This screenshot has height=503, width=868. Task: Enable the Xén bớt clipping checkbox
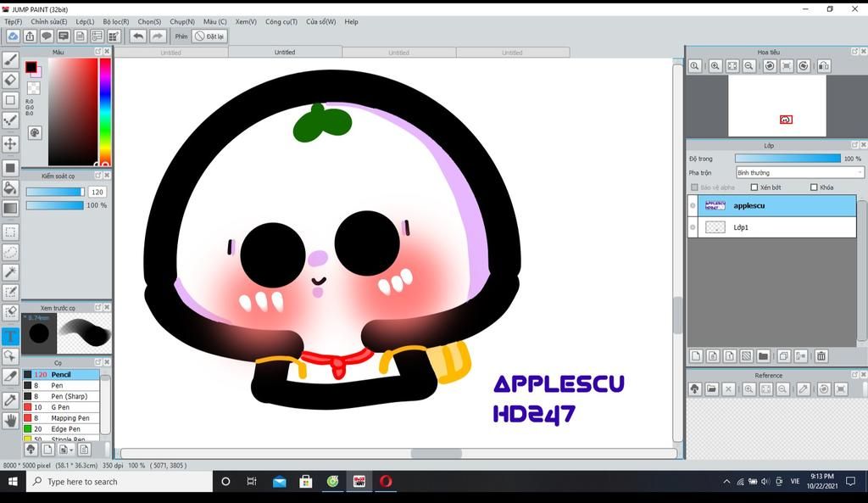pyautogui.click(x=754, y=187)
